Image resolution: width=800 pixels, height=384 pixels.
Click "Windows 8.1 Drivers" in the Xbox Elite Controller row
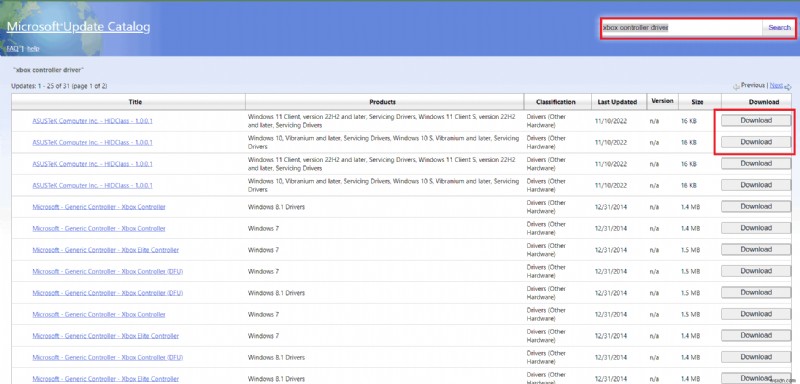[x=276, y=379]
